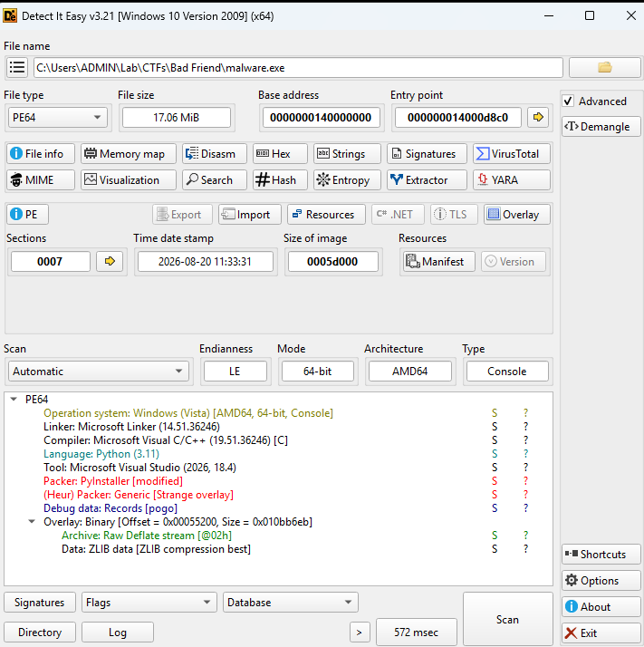Open the Options dialog
The image size is (644, 647).
point(601,581)
